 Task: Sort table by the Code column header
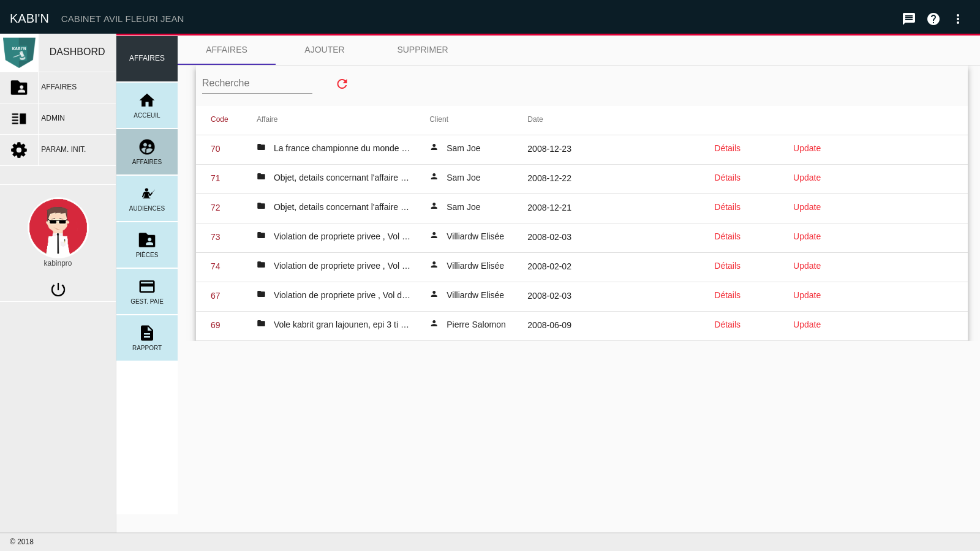pyautogui.click(x=219, y=119)
